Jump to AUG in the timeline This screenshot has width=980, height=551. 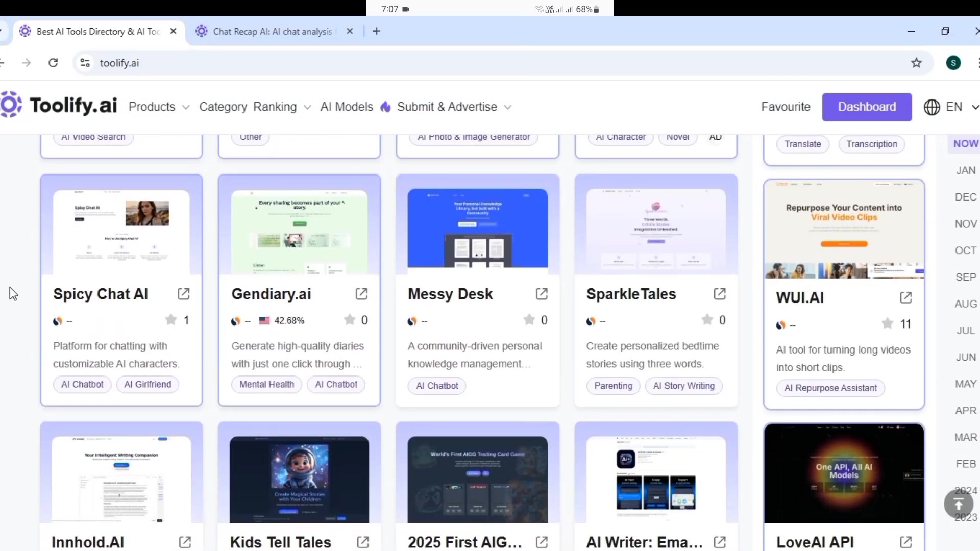click(965, 304)
